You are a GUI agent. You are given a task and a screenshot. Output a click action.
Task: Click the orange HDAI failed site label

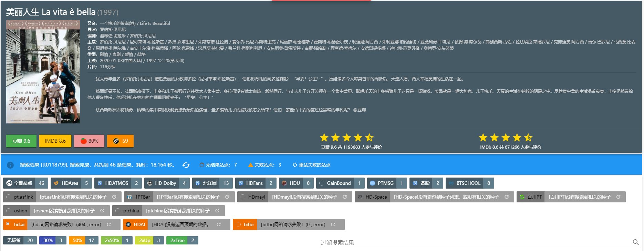[135, 224]
